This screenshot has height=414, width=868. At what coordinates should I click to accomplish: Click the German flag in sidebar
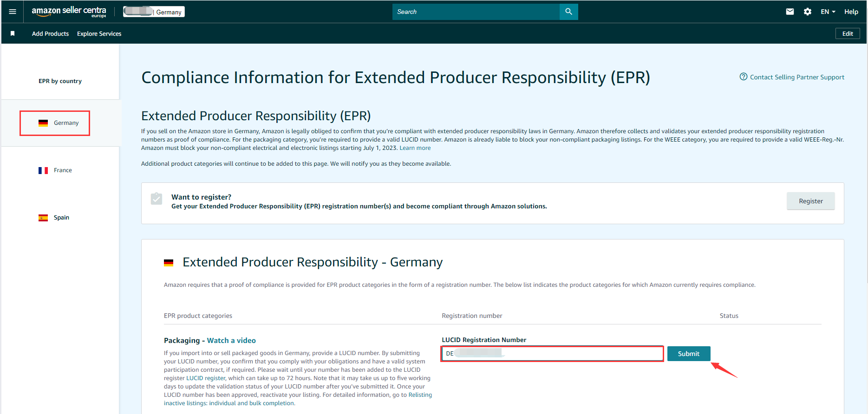(43, 123)
